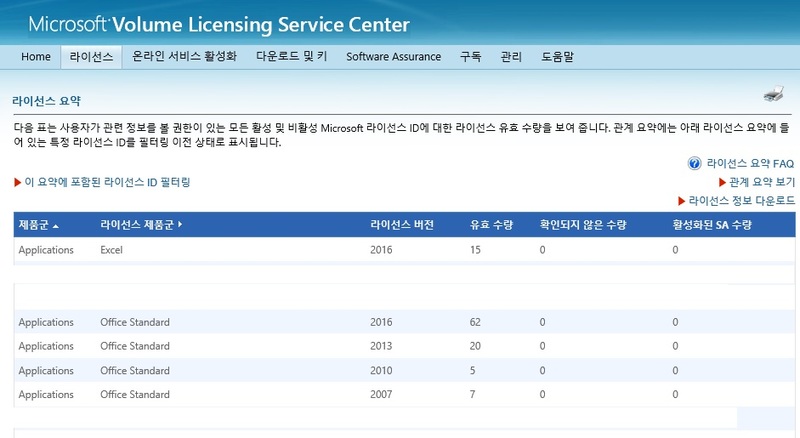The image size is (800, 438).
Task: Select the Excel product row cell
Action: click(x=111, y=250)
